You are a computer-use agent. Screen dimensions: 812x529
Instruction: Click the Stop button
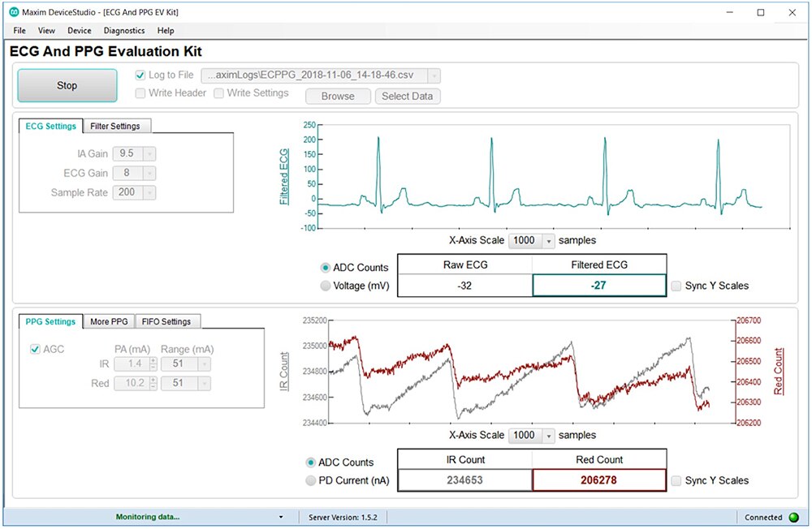point(67,85)
